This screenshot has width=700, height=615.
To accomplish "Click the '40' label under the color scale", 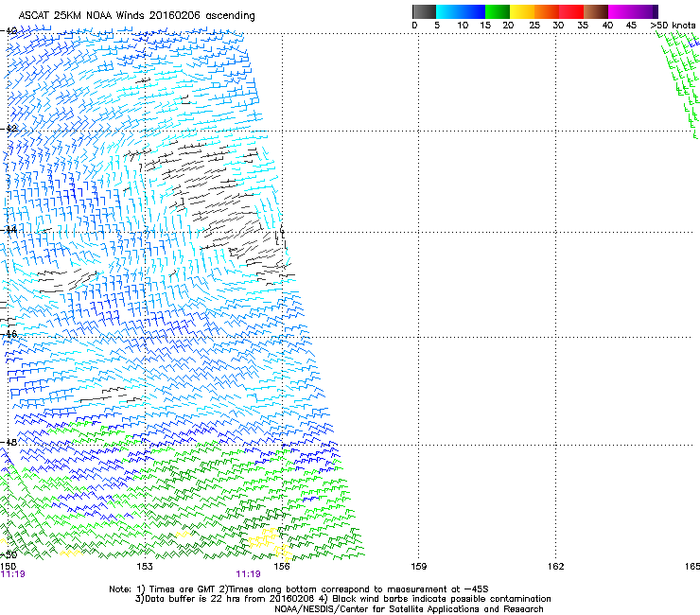I will point(607,26).
